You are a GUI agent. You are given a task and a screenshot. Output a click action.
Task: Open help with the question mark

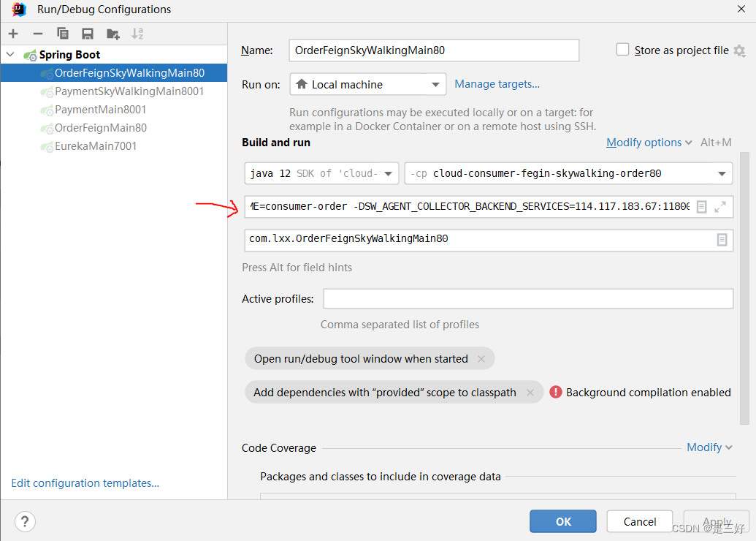coord(25,521)
